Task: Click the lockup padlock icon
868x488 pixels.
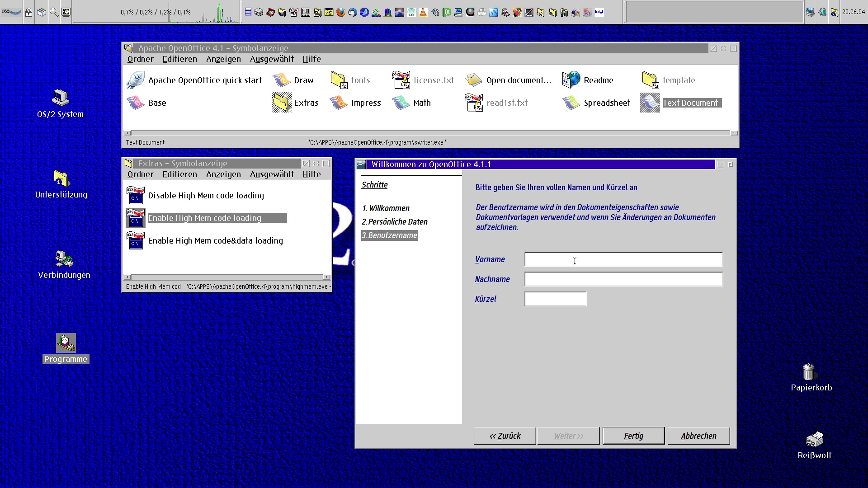Action: click(x=28, y=12)
